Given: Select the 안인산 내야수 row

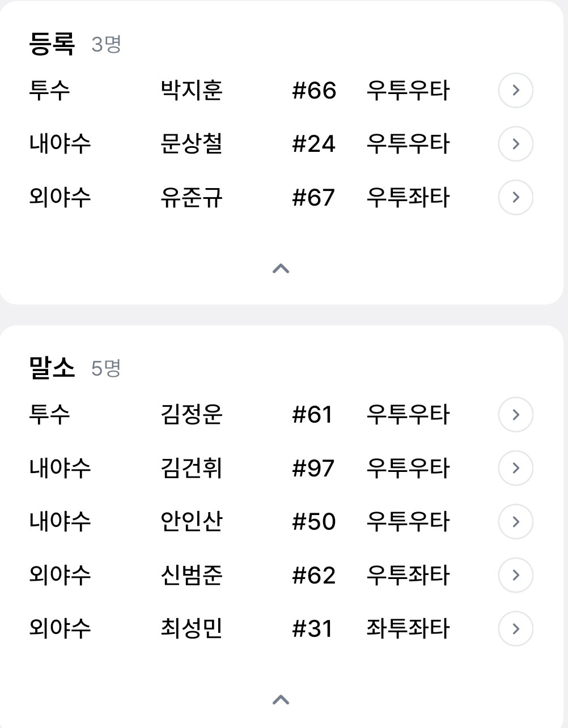Looking at the screenshot, I should pos(281,522).
